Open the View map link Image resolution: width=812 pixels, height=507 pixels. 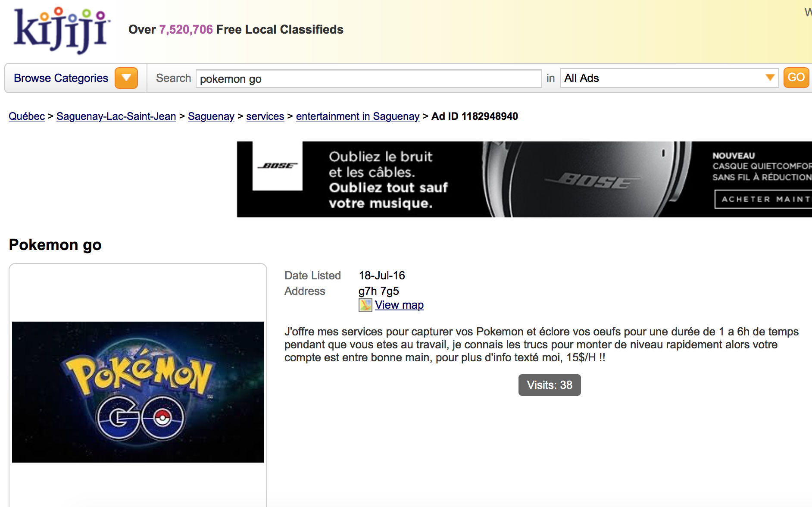[x=399, y=305]
